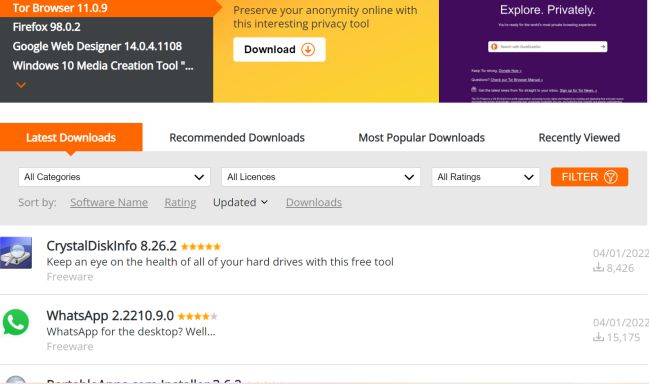Sort by Software Name
This screenshot has height=384, width=649.
(x=109, y=202)
